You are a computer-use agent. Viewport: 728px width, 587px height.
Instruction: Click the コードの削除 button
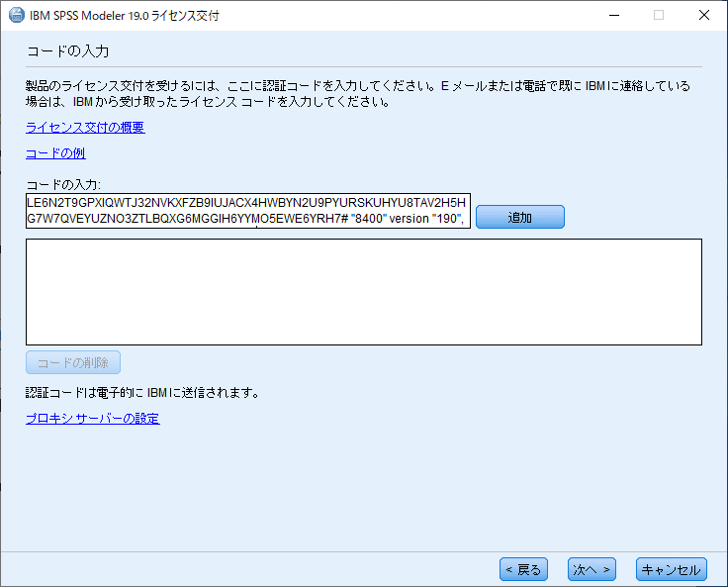pos(73,362)
